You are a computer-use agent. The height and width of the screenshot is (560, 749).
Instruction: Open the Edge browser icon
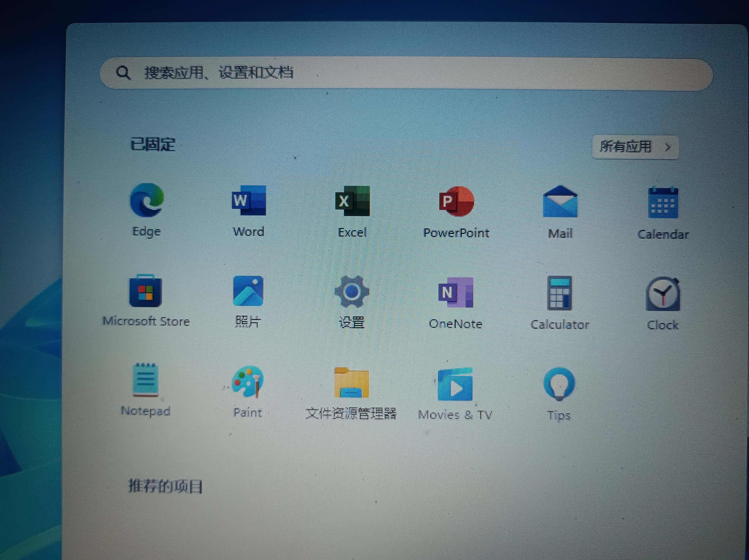[147, 200]
